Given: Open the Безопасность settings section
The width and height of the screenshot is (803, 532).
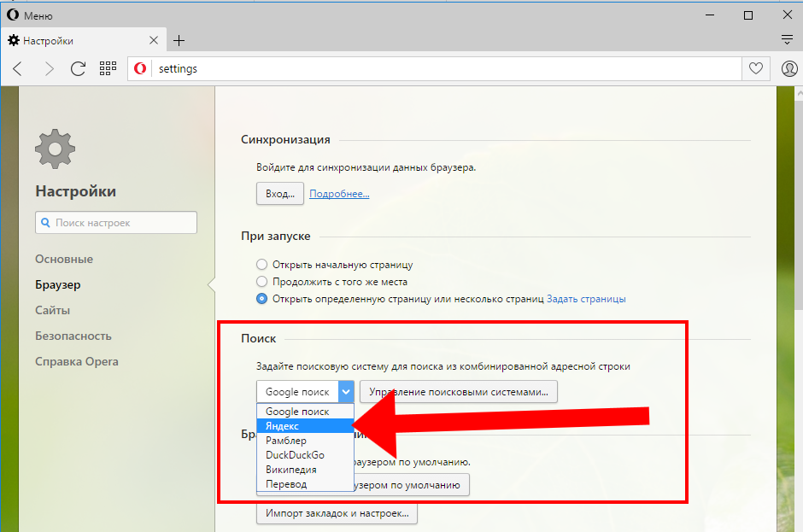Looking at the screenshot, I should [x=73, y=336].
